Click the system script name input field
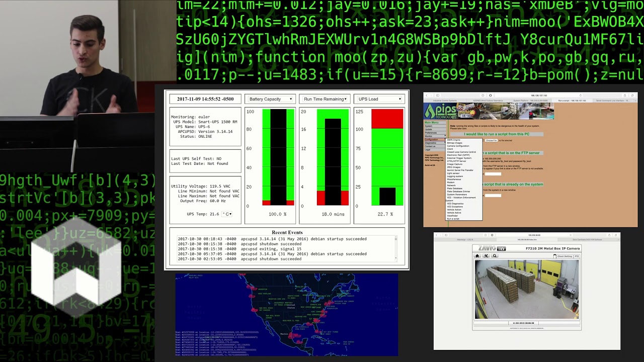This screenshot has height=362, width=644. tap(493, 195)
